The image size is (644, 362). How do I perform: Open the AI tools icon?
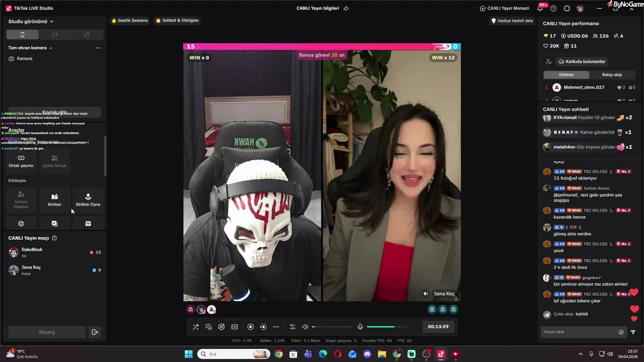pos(221,327)
